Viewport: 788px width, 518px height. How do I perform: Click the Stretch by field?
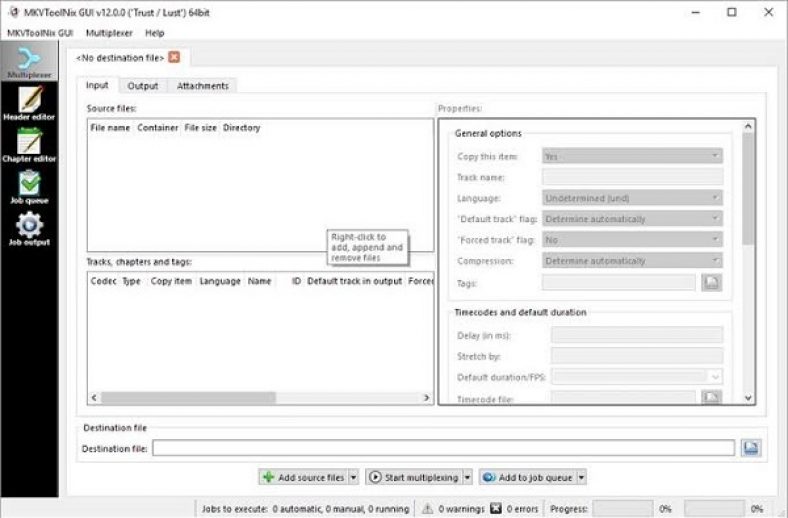[637, 356]
